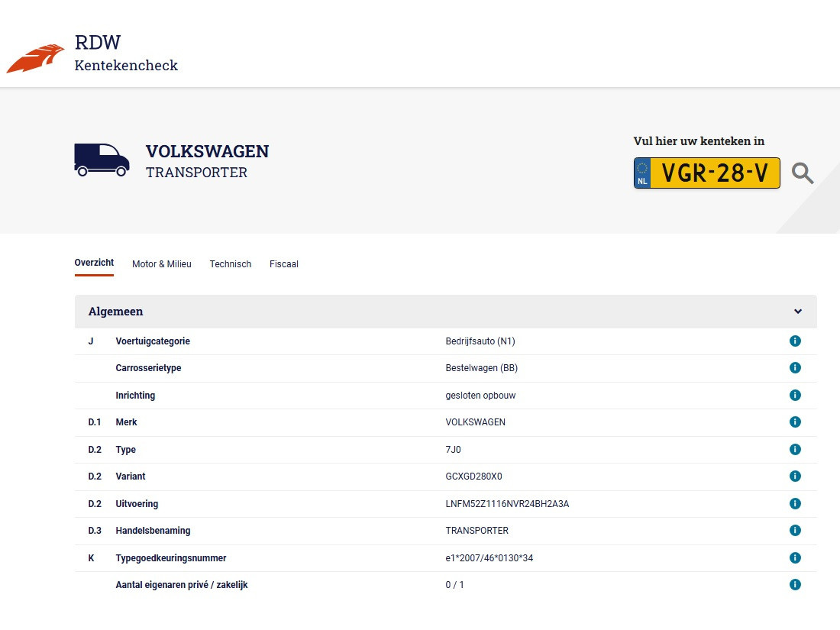Click the Algemeen section header
The height and width of the screenshot is (630, 840).
(x=446, y=312)
